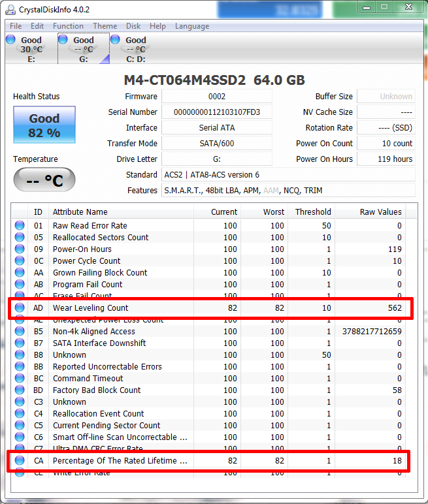The image size is (428, 504).
Task: Click status orb of SATA Interface Downshift
Action: (x=20, y=343)
